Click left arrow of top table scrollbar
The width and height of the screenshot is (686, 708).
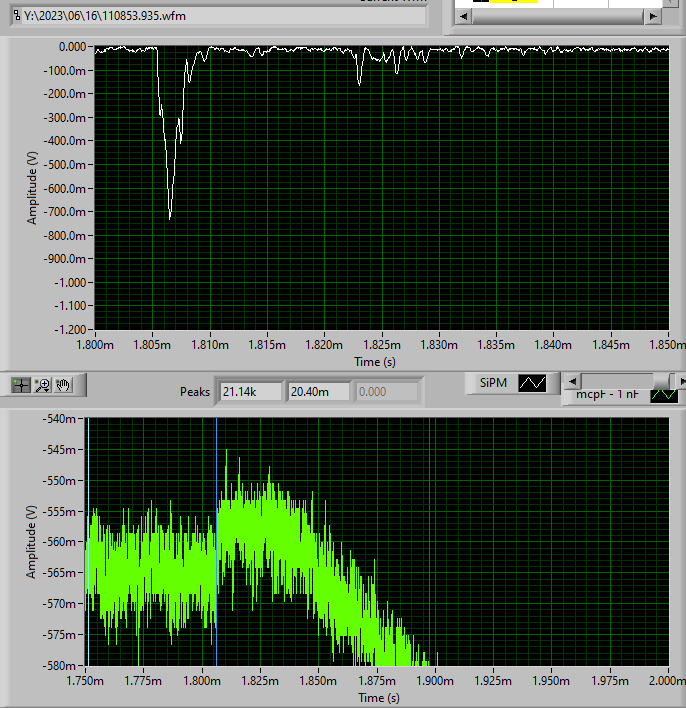coord(462,17)
